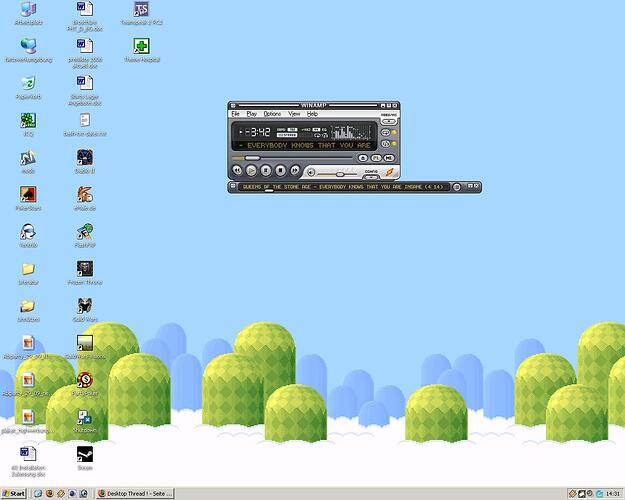Image resolution: width=625 pixels, height=500 pixels.
Task: Select the Word document at column top
Action: point(85,16)
